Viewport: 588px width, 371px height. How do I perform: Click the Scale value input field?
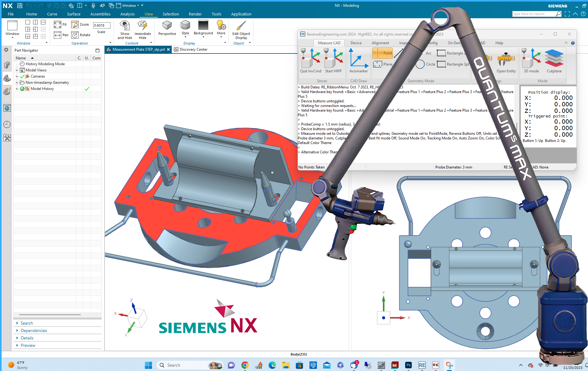[101, 25]
